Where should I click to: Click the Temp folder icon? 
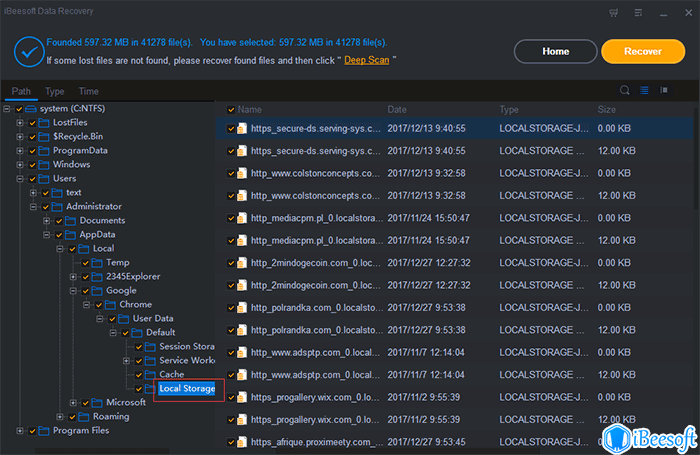[x=97, y=263]
